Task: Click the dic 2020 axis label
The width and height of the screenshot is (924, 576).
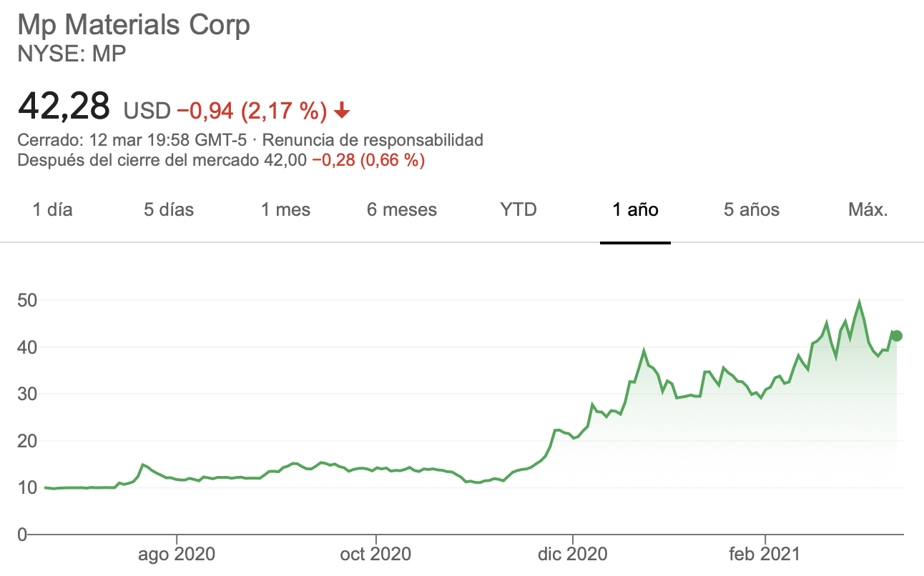Action: point(573,554)
